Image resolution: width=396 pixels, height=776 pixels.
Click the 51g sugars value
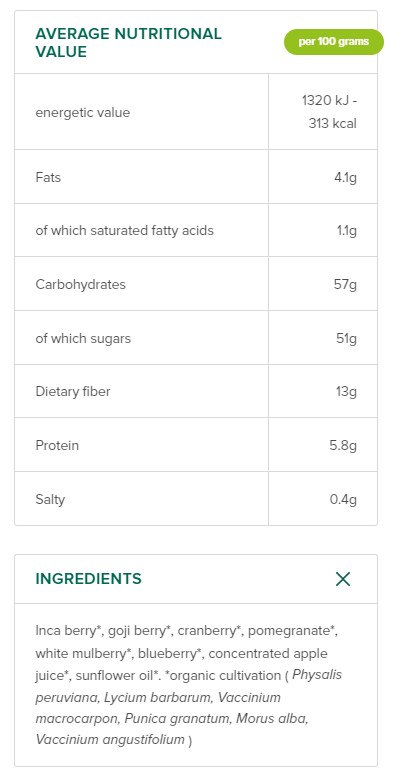[x=346, y=339]
